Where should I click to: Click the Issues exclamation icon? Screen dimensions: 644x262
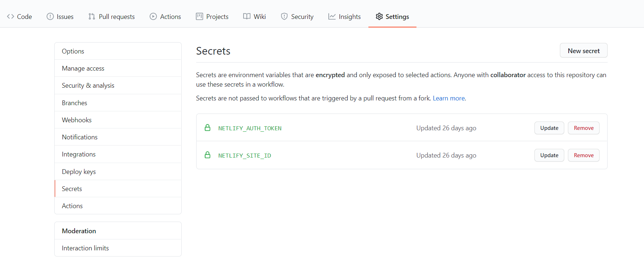(50, 16)
